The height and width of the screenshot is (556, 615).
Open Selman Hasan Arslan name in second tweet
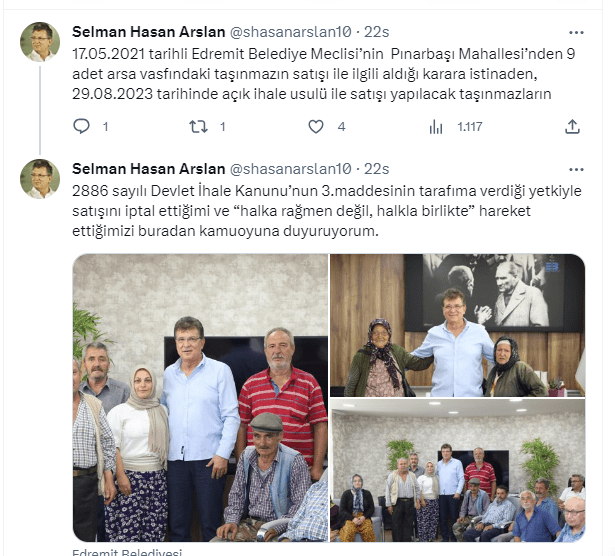tap(149, 169)
